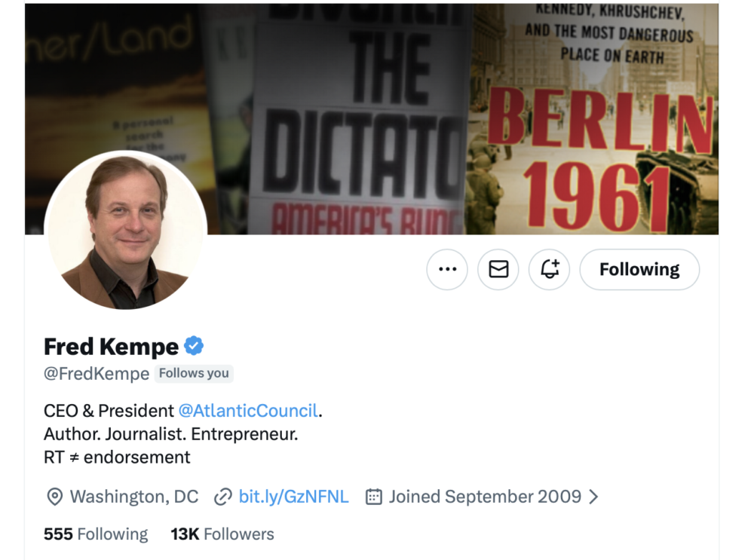Click the envelope message icon
This screenshot has height=560, width=754.
click(x=498, y=270)
